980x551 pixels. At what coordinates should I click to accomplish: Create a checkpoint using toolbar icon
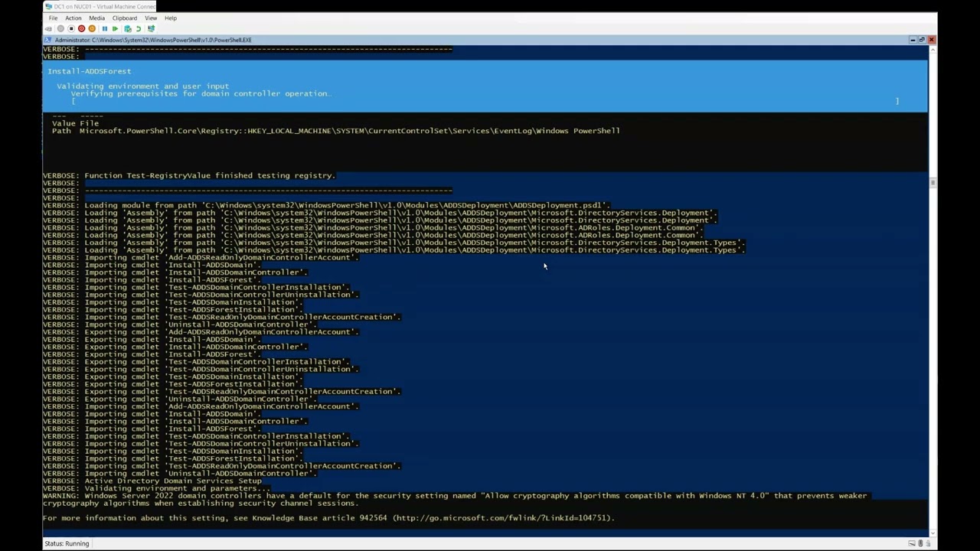click(x=128, y=29)
